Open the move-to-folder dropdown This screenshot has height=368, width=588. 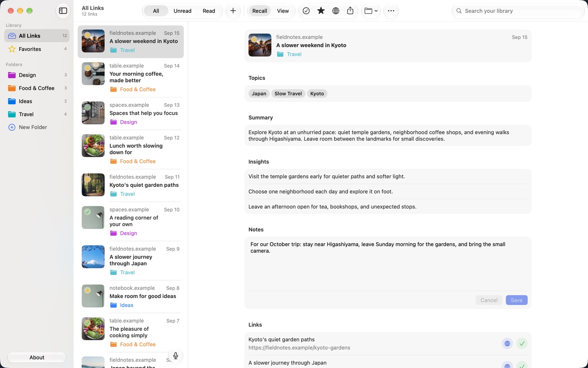(371, 11)
